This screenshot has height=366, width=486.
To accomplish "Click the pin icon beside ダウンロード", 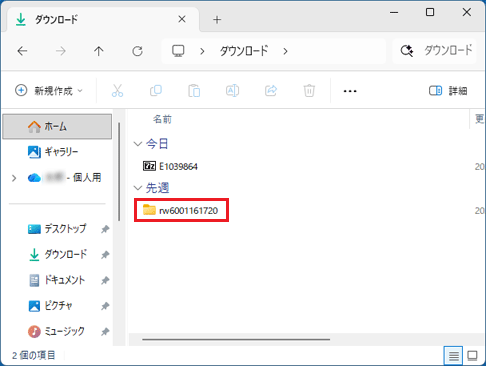I will (105, 255).
